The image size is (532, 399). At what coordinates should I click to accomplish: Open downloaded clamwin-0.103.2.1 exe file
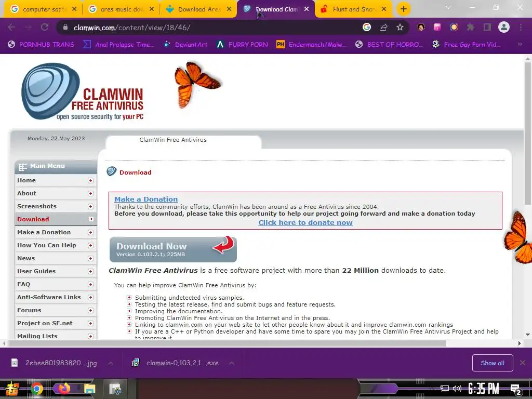pos(177,363)
